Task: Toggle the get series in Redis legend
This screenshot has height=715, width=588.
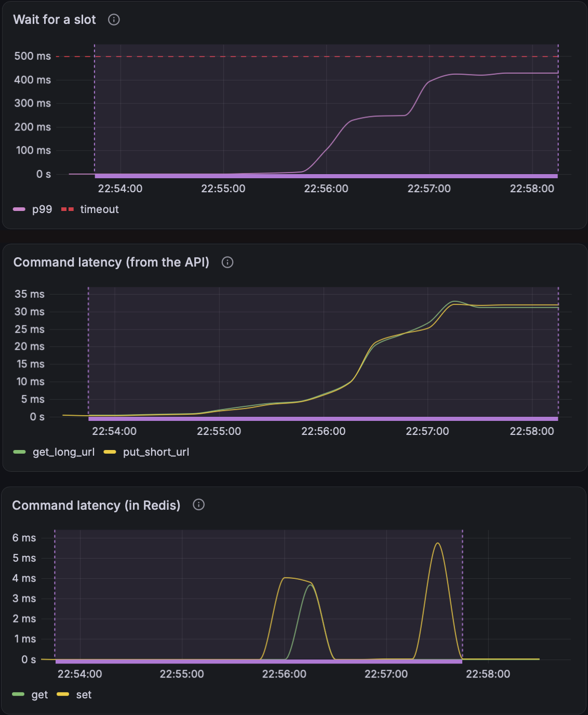Action: (x=39, y=695)
